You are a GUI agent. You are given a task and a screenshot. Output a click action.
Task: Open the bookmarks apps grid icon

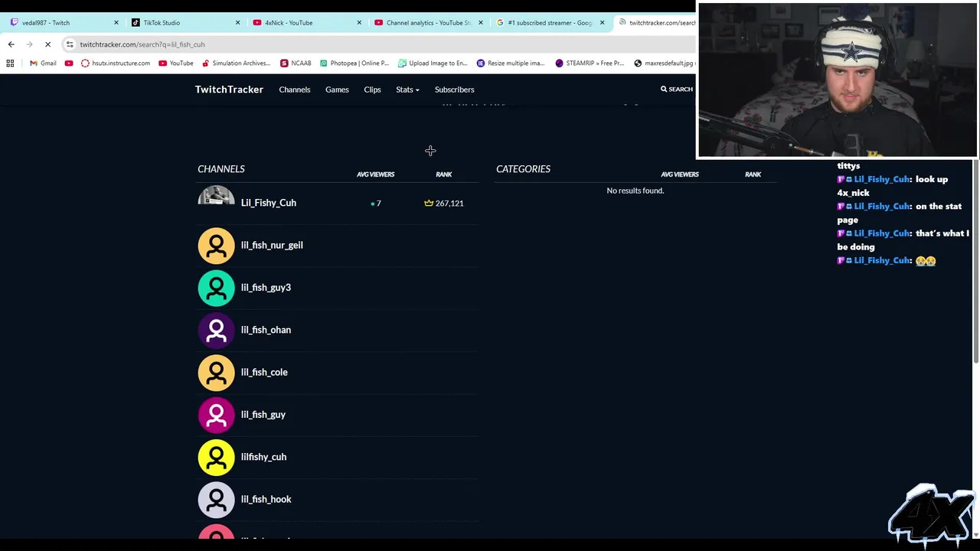[x=10, y=64]
